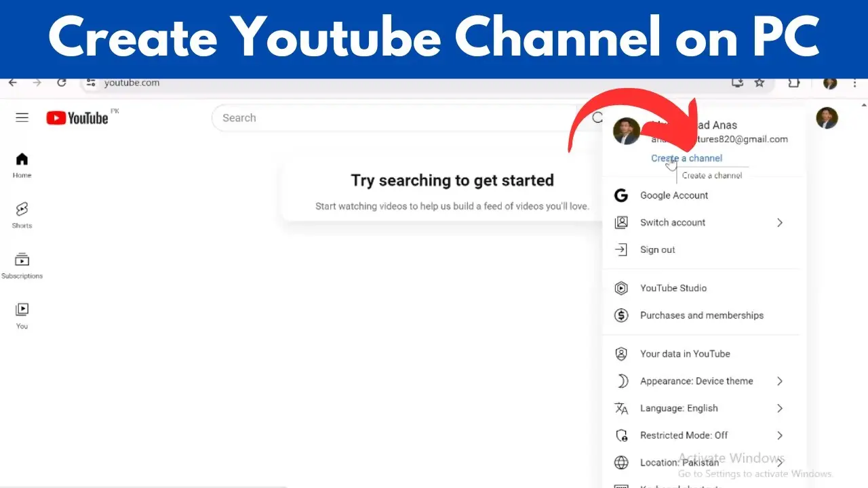This screenshot has width=868, height=488.
Task: Open Your data in YouTube entry
Action: [701, 354]
